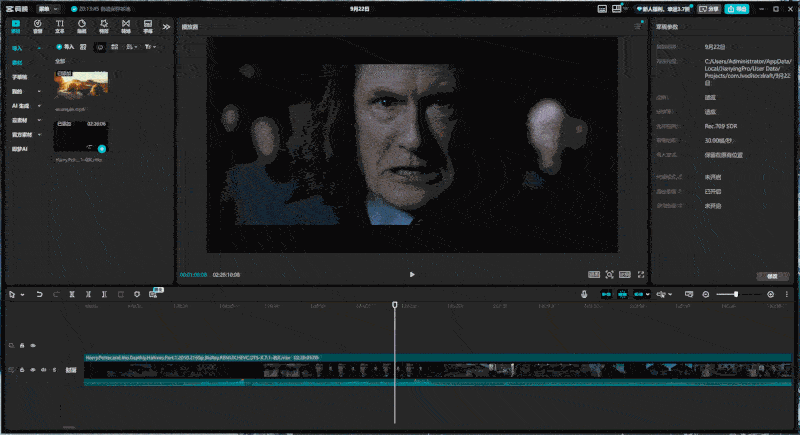Open the badge-labelled tool in timeline toolbar
Image resolution: width=800 pixels, height=435 pixels.
tap(154, 294)
